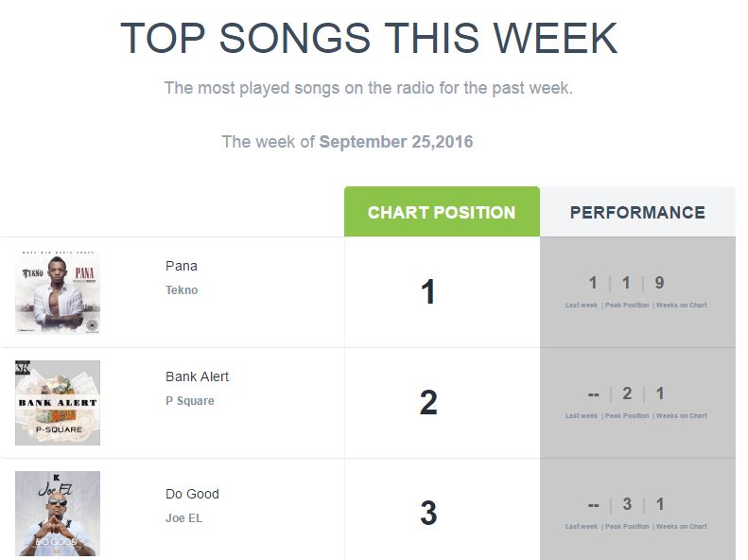Screen dimensions: 748x560
Task: Open the Bank Alert album cover thumbnail
Action: point(58,403)
